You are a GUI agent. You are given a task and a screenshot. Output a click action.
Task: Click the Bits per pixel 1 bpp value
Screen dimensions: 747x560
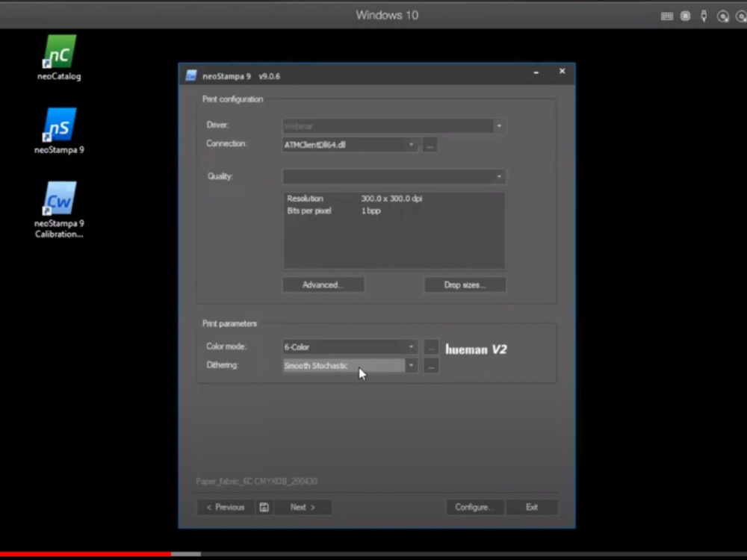click(x=371, y=211)
